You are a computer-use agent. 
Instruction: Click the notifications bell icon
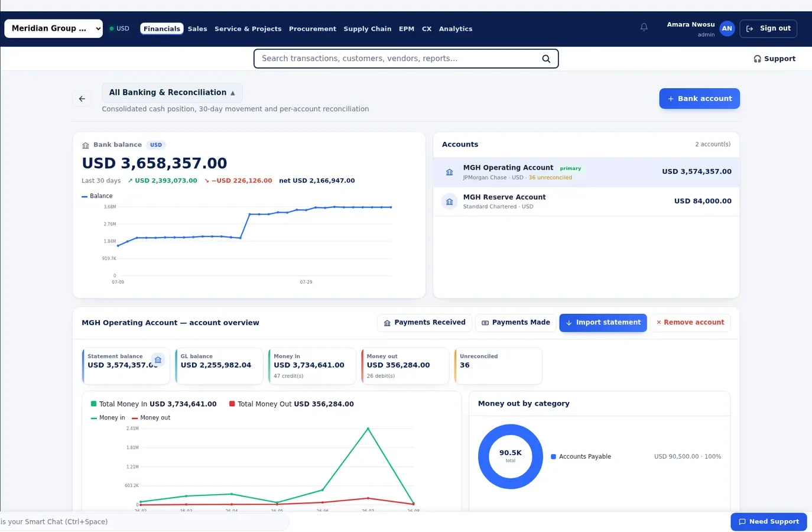(x=644, y=27)
